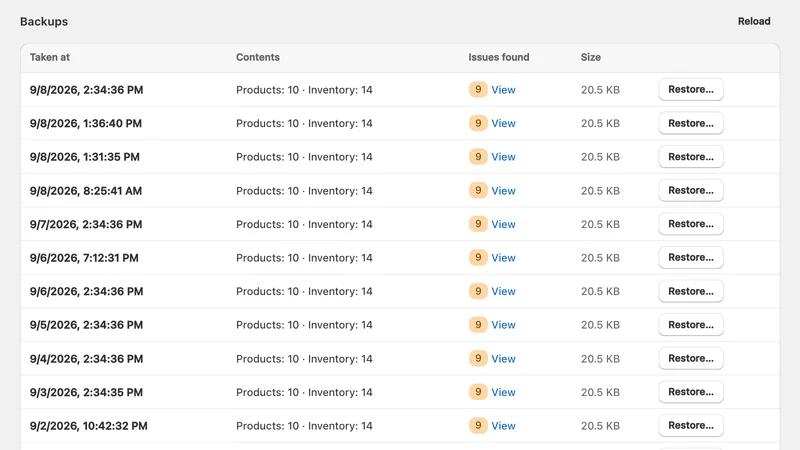This screenshot has height=450, width=800.
Task: Click issue count badge on 9/4/2026, 2:34:36 PM row
Action: tap(478, 358)
